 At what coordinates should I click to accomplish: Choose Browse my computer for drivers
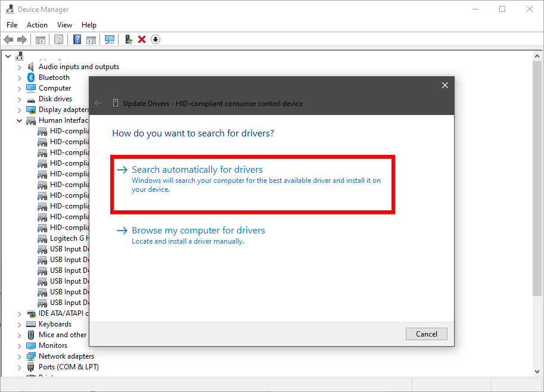tap(198, 231)
